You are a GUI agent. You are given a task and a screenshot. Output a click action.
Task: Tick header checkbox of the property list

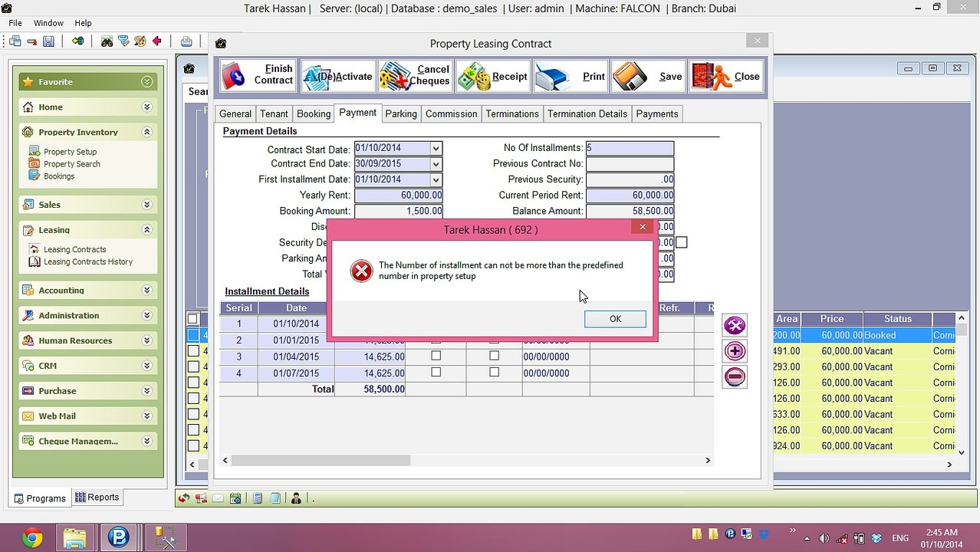[x=192, y=319]
